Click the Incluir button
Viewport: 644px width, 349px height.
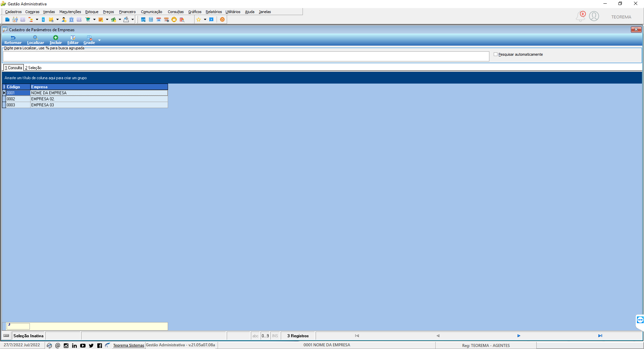click(x=56, y=40)
